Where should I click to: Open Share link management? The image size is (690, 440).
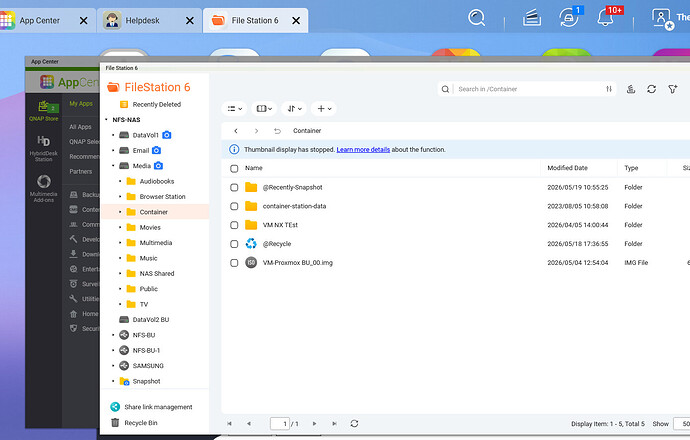click(x=151, y=407)
